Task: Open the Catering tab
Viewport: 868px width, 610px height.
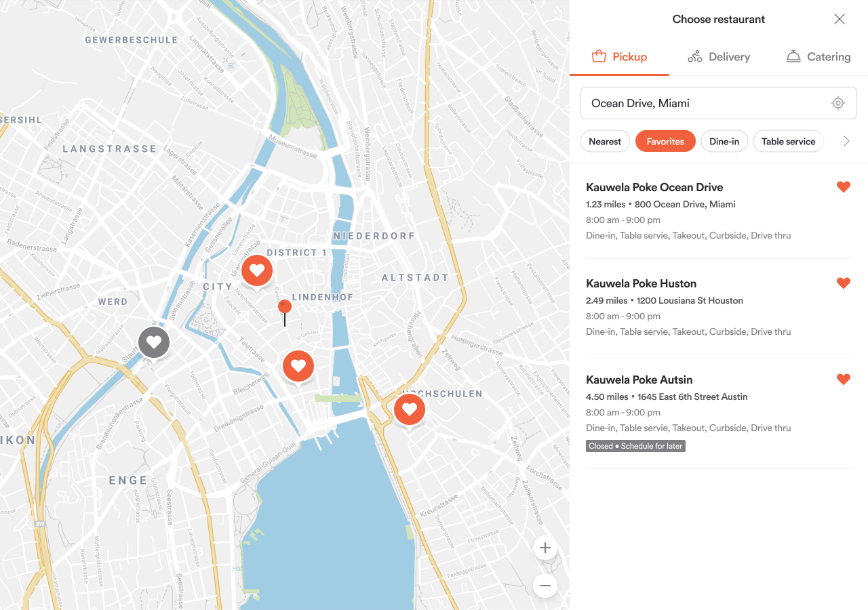Action: click(x=818, y=57)
